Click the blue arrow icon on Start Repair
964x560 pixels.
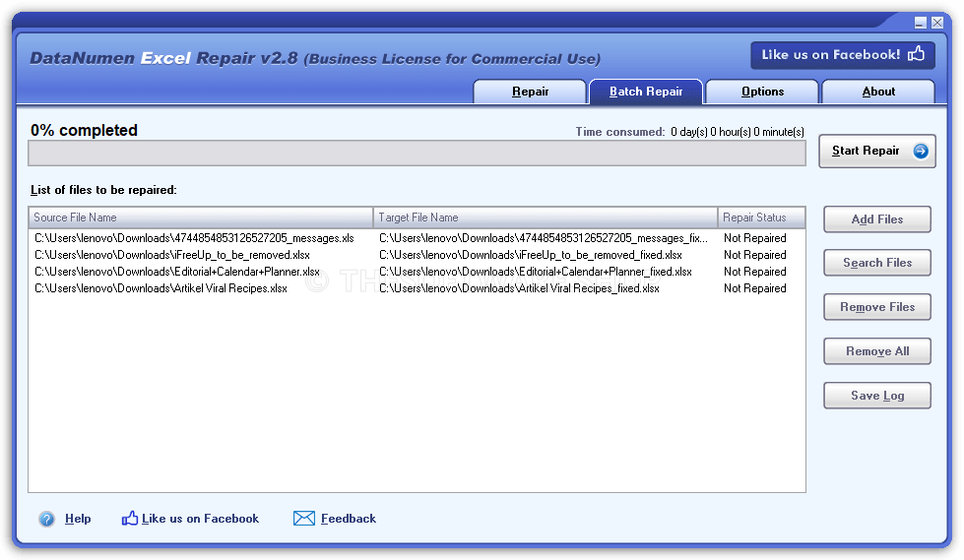point(921,152)
